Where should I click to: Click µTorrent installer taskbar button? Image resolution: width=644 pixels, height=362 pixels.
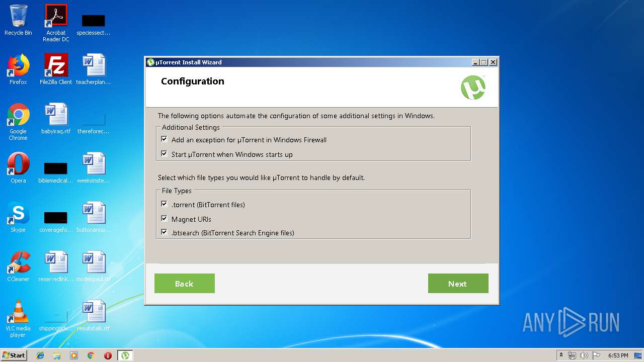pos(125,355)
